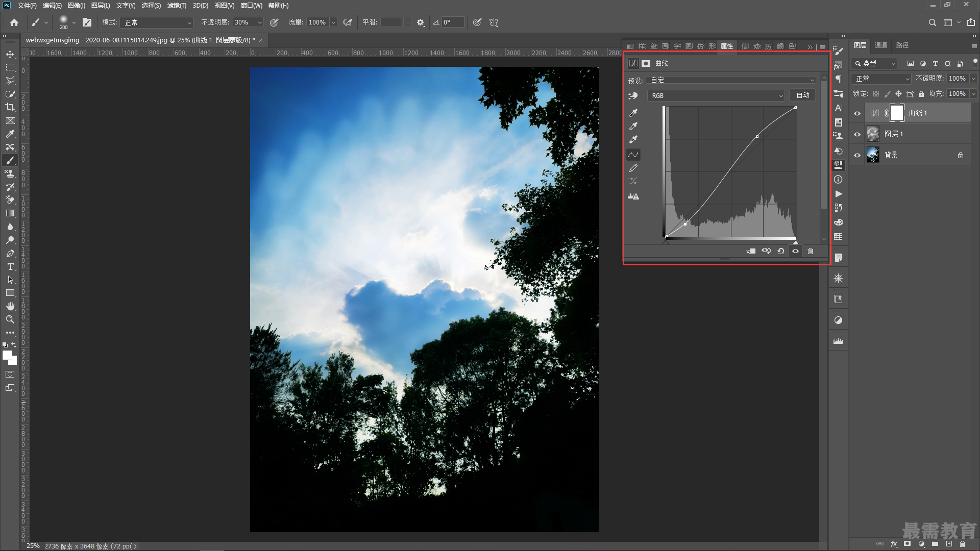Click on-image adjustment hand tool in Curves
The width and height of the screenshot is (980, 551).
pos(633,95)
